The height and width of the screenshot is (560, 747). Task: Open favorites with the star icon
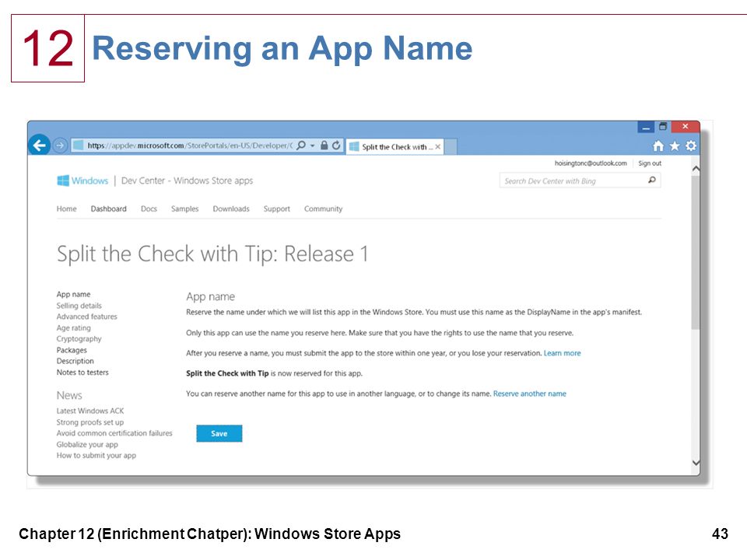675,145
